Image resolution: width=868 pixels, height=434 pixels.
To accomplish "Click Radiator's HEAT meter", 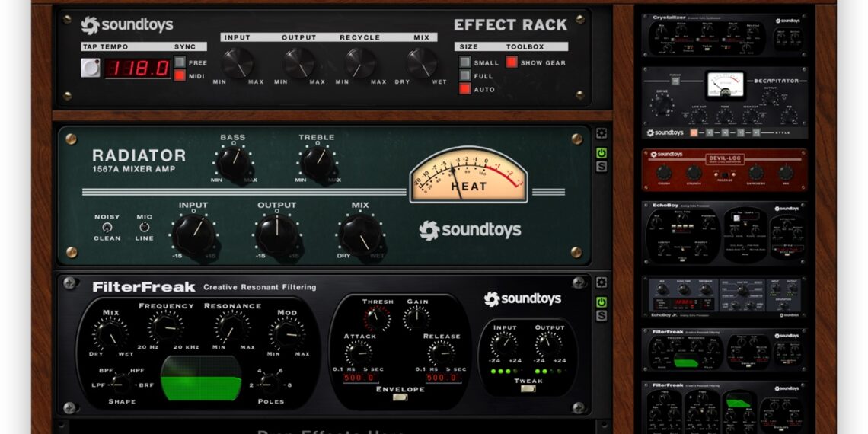I will (x=468, y=174).
